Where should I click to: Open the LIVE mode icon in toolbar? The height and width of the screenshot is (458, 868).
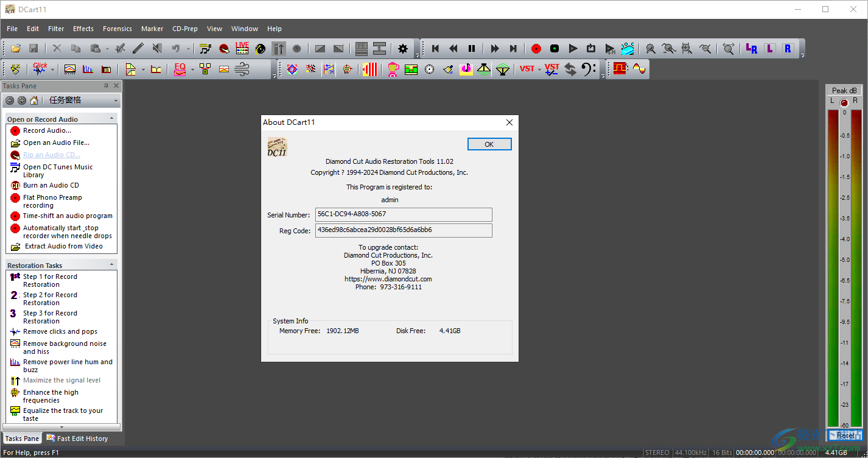(242, 49)
